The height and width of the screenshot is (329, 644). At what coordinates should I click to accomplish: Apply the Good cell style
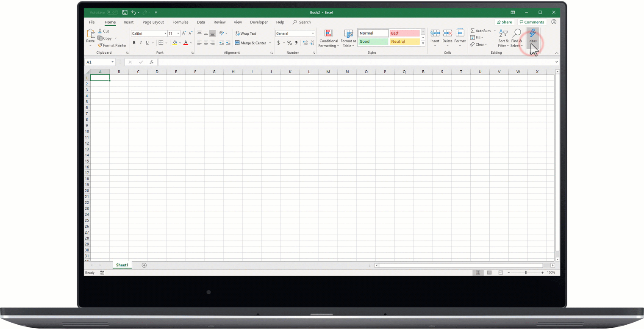tap(373, 41)
